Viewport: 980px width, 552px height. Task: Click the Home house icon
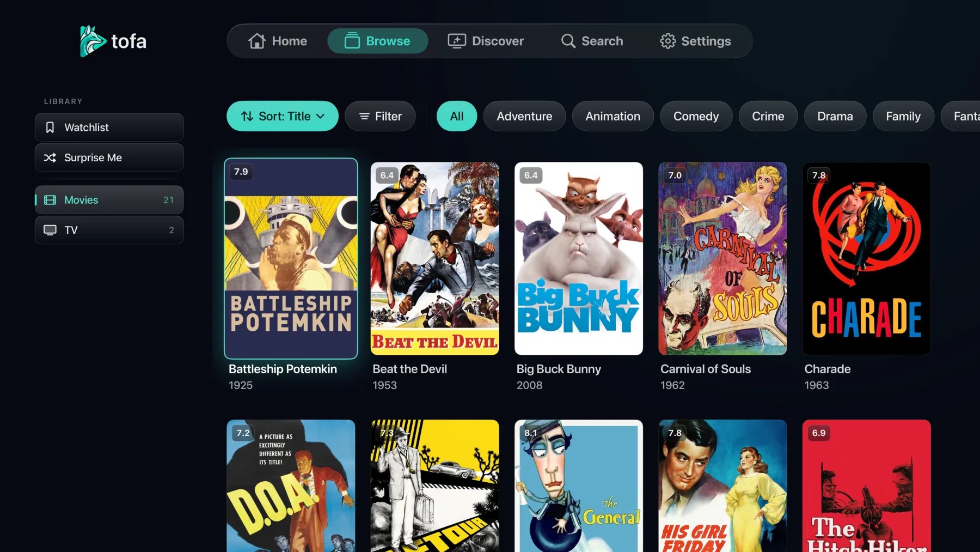tap(257, 41)
